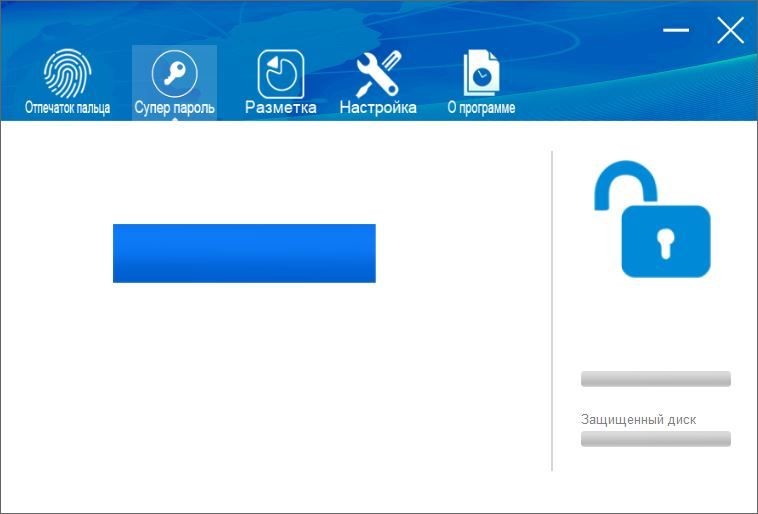Screen dimensions: 758x514
Task: Minimize the application window
Action: (676, 30)
